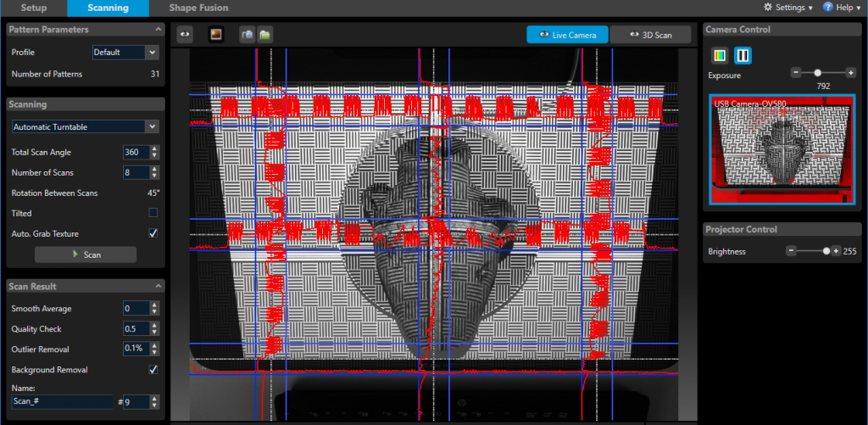
Task: Collapse the Pattern Parameters panel
Action: tap(159, 30)
